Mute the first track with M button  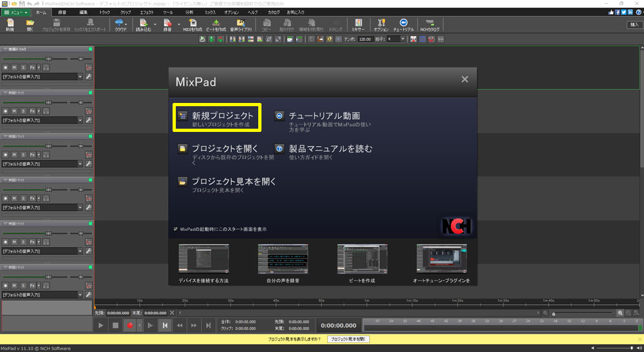pos(14,68)
